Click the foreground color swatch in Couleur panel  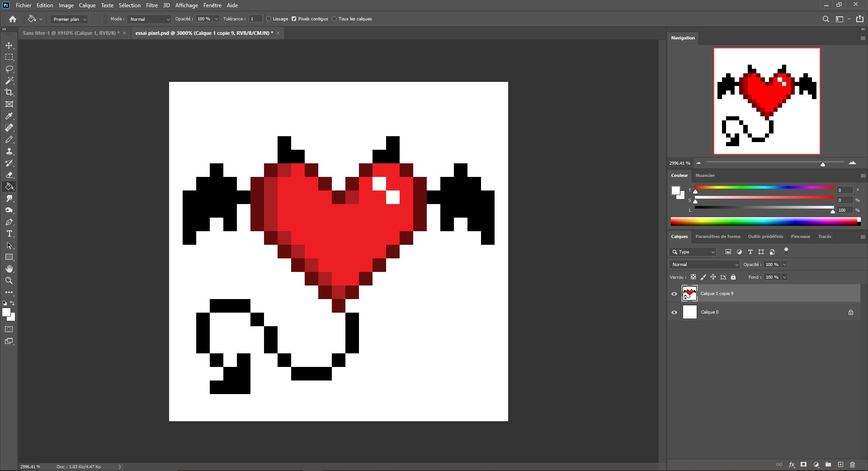pos(675,190)
